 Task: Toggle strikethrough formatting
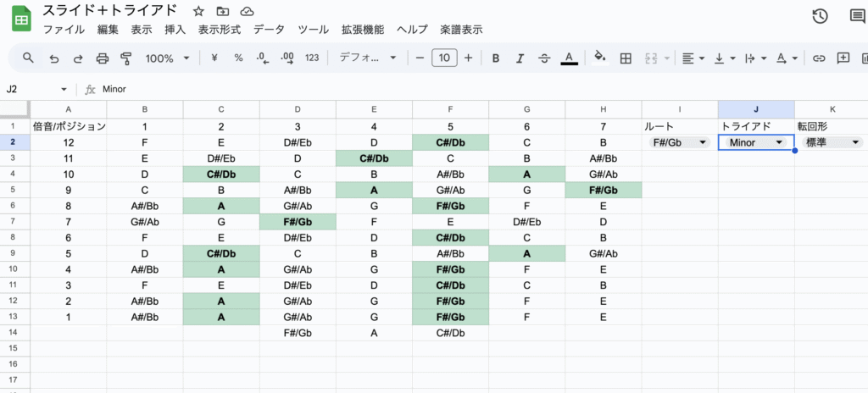point(544,58)
